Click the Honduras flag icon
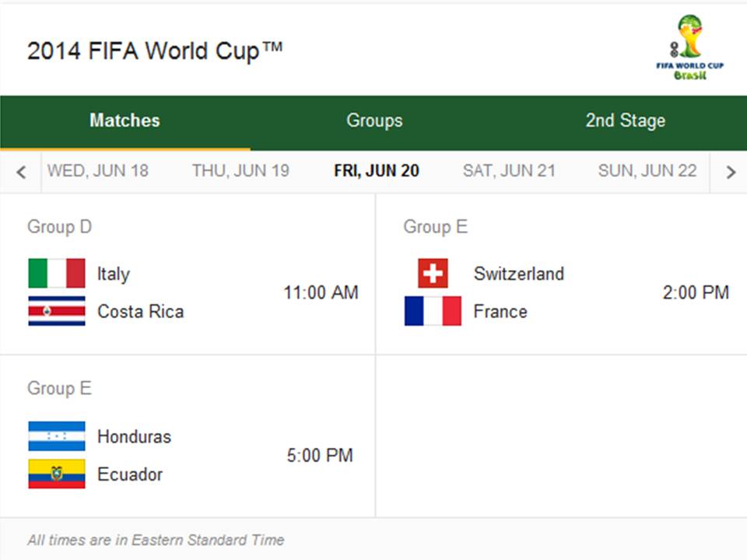The height and width of the screenshot is (560, 747). tap(55, 436)
